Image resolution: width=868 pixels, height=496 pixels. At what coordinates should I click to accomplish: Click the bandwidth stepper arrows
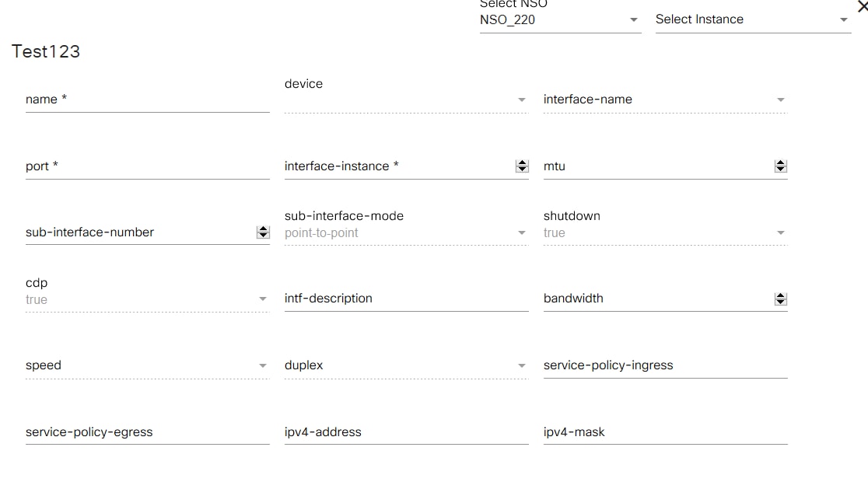pos(781,299)
